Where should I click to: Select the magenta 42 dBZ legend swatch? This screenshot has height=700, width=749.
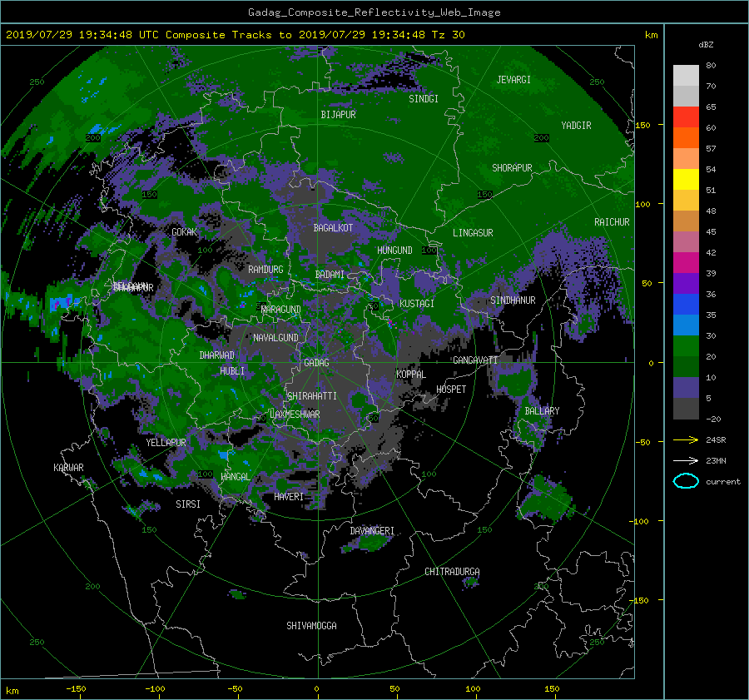tap(686, 262)
